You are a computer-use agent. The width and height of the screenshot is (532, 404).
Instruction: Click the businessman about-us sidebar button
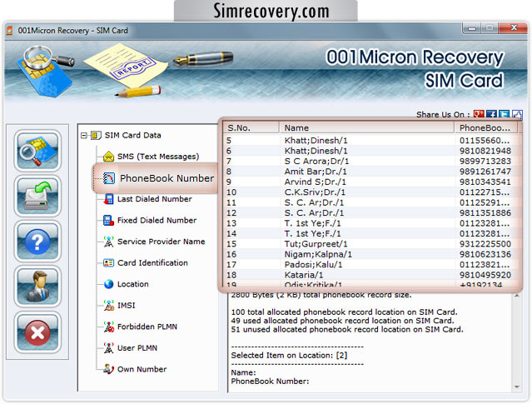point(37,287)
